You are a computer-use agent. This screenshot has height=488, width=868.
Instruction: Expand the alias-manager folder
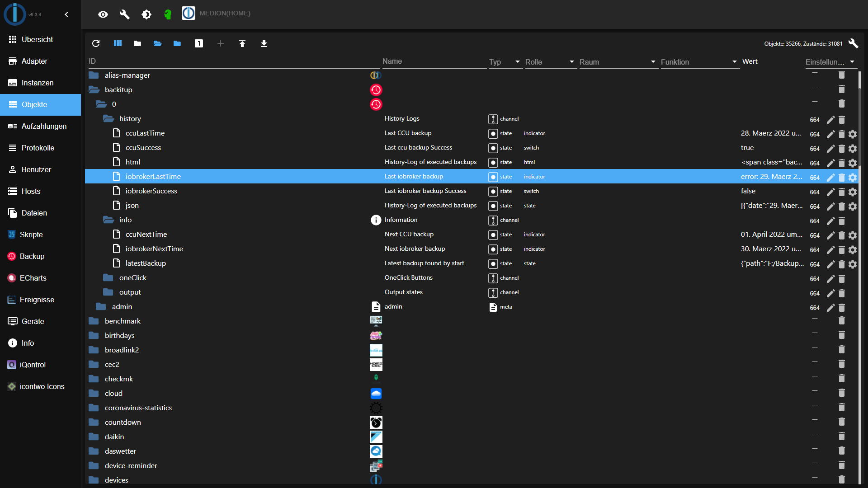coord(94,75)
